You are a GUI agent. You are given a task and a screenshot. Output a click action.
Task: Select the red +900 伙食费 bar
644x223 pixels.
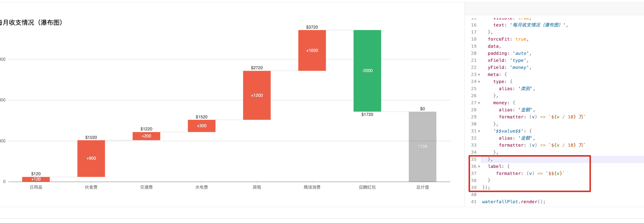click(x=91, y=158)
